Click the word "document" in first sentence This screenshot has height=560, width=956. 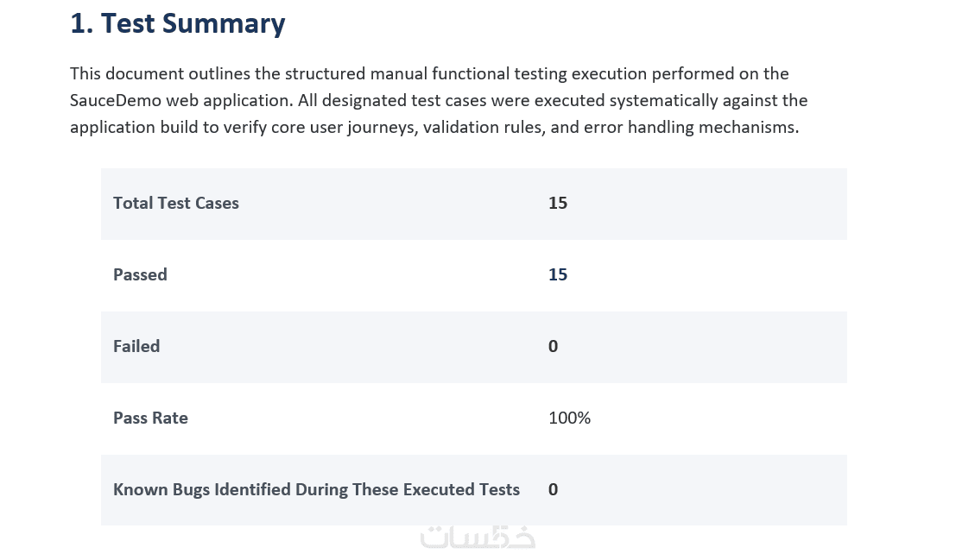[x=144, y=73]
